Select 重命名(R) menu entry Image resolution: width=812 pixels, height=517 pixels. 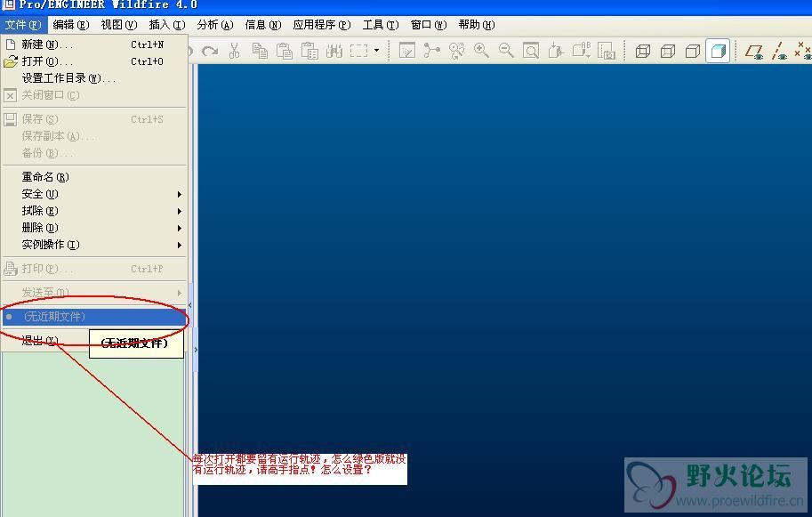pyautogui.click(x=94, y=177)
